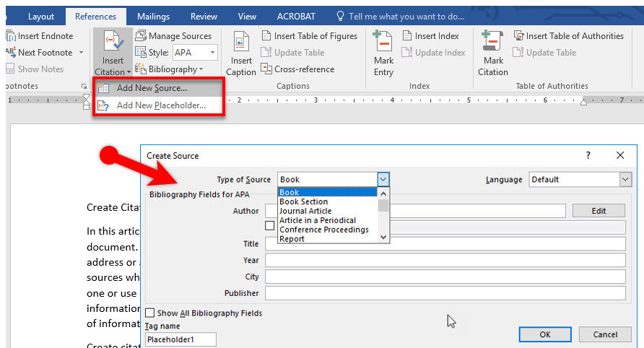Image resolution: width=644 pixels, height=348 pixels.
Task: Click the Update Index icon
Action: click(x=407, y=52)
